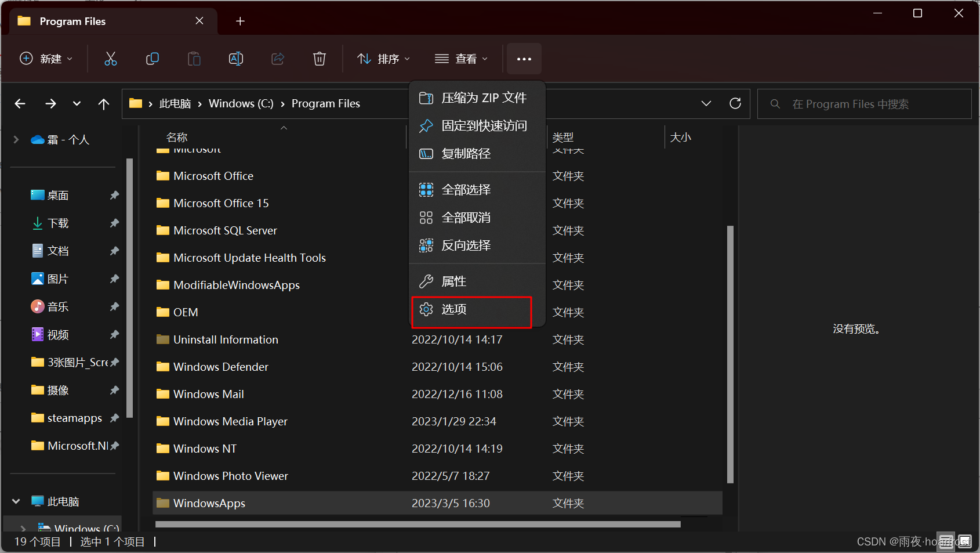Click Windows (C:) in address breadcrumb

pyautogui.click(x=241, y=104)
